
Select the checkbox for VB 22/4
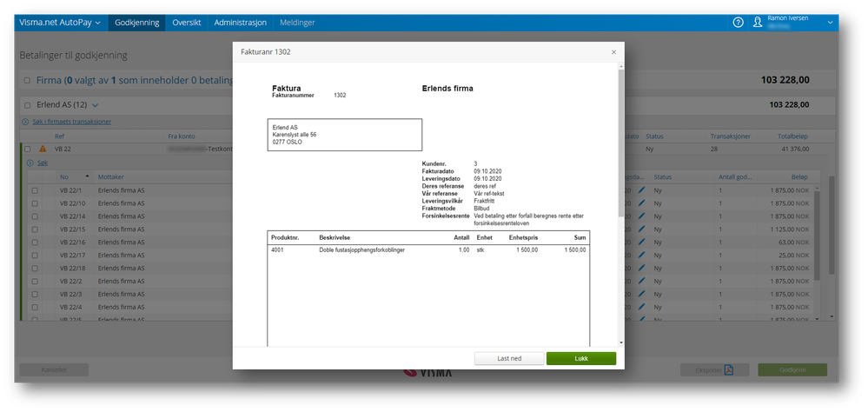(x=35, y=308)
